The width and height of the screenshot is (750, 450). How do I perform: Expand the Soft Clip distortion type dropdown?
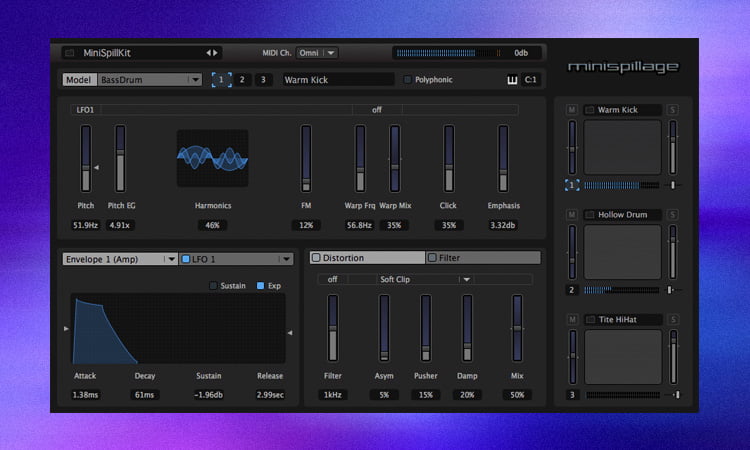466,280
